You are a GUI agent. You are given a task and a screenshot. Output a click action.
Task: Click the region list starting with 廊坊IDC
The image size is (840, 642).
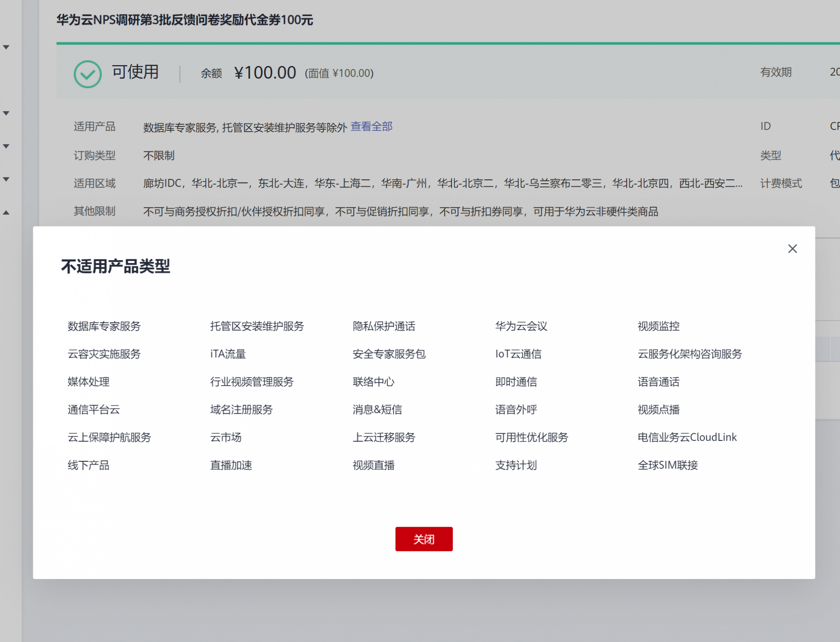click(443, 183)
